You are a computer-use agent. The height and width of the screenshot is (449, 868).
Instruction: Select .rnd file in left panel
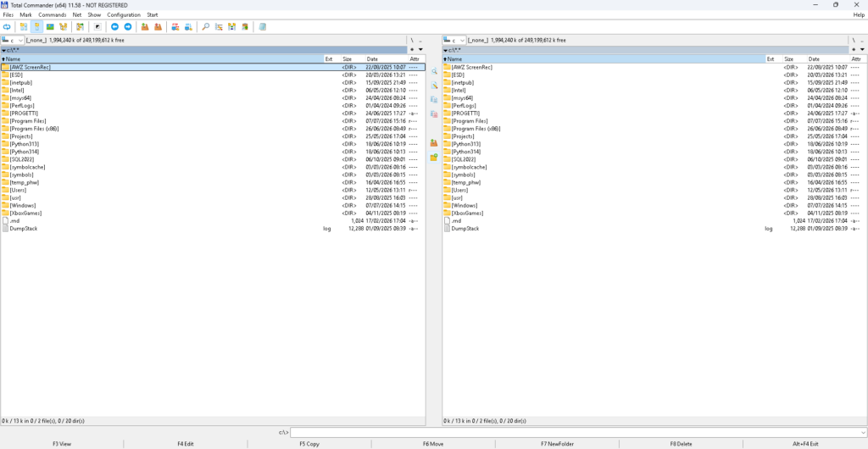coord(213,220)
